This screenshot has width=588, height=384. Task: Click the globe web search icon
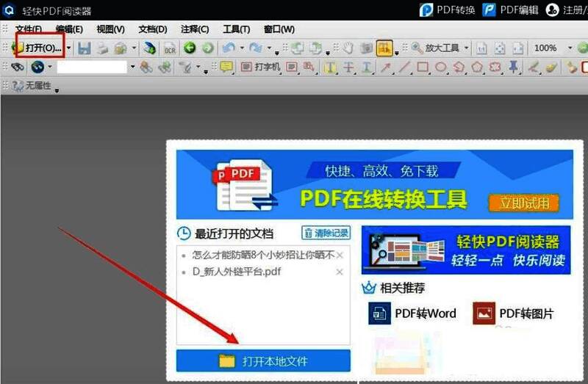pyautogui.click(x=38, y=67)
